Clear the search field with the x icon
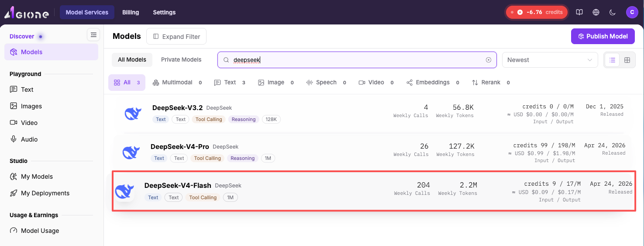 pyautogui.click(x=489, y=60)
